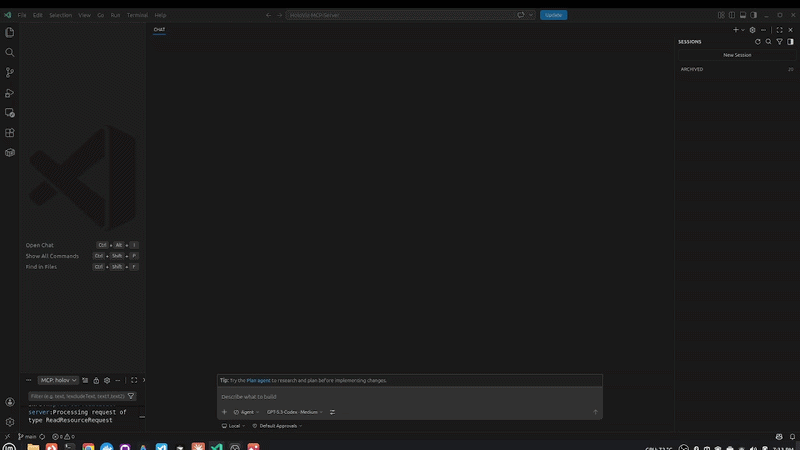The width and height of the screenshot is (800, 450).
Task: Open the Extensions view
Action: (x=10, y=133)
